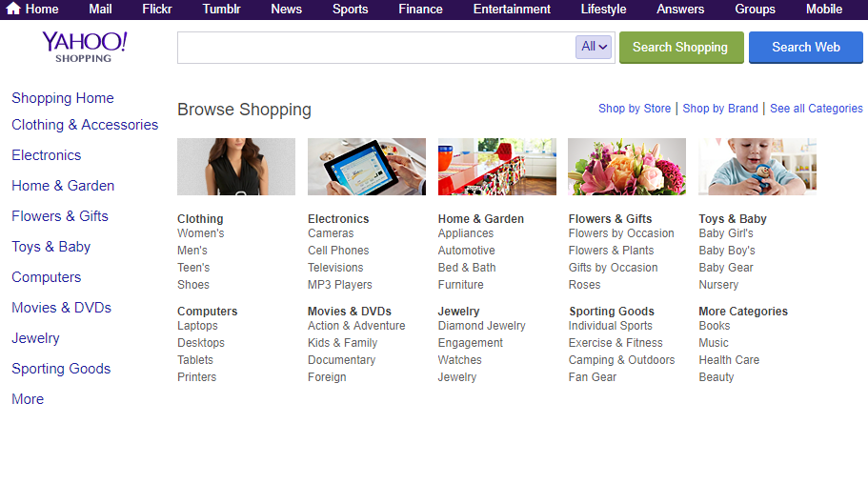Screen dimensions: 868x484
Task: Select Camping & Outdoors link
Action: 621,360
